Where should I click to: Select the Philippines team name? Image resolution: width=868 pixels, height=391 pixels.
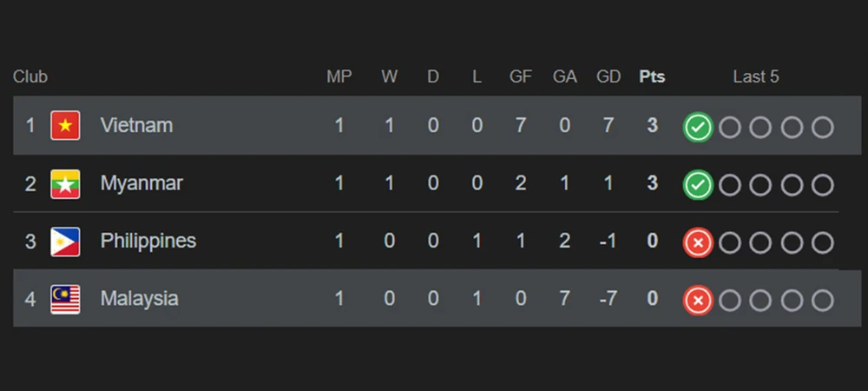pos(148,242)
